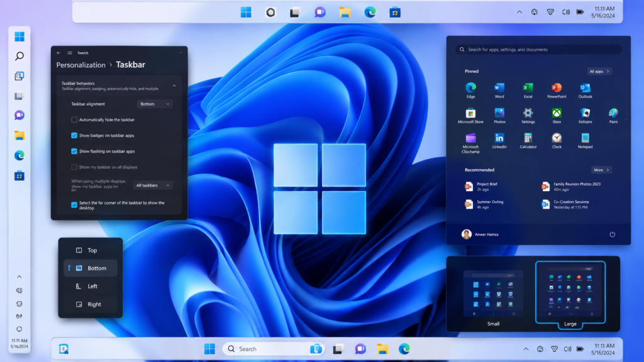
Task: Click the Start menu power icon
Action: [x=612, y=234]
